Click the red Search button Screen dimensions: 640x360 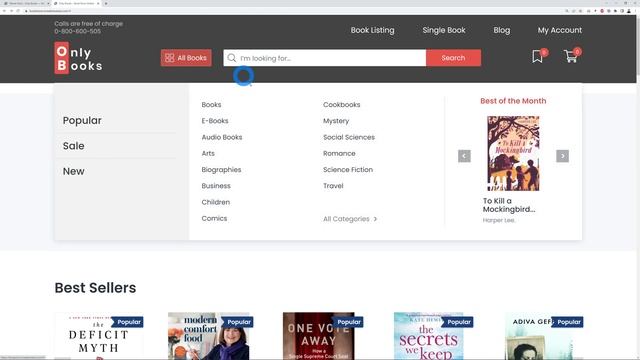point(453,58)
